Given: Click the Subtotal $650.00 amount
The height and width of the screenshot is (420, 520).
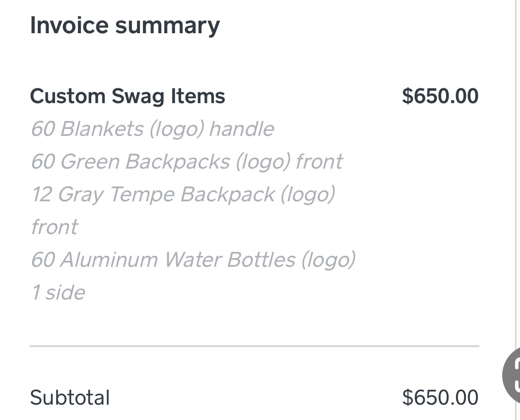Looking at the screenshot, I should click(440, 398).
